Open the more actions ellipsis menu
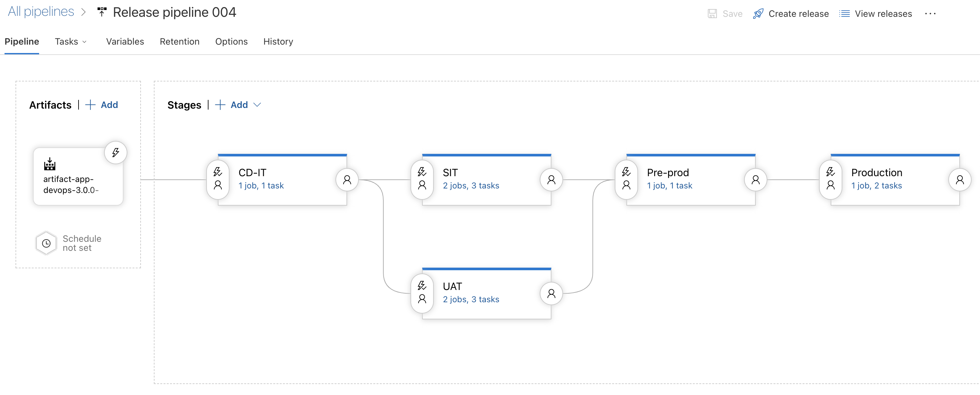 (930, 14)
